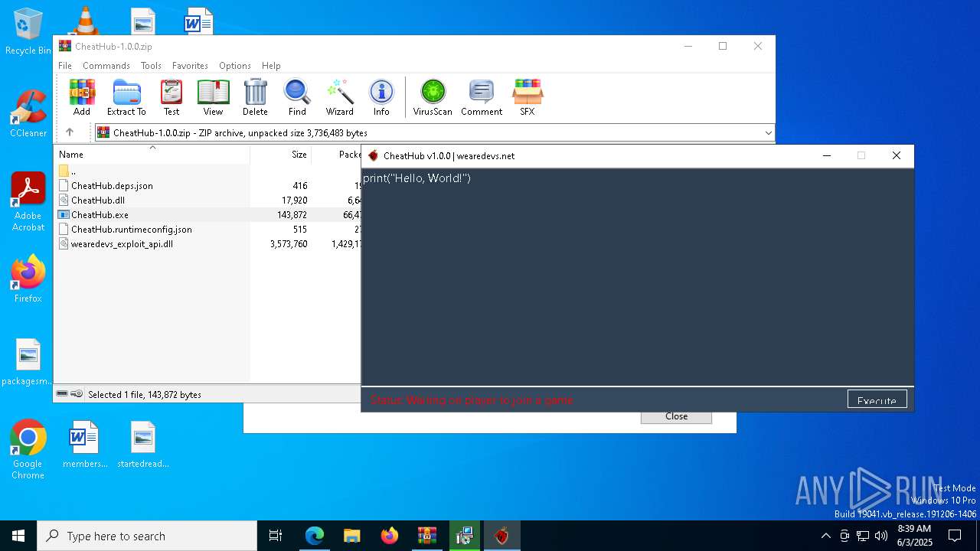Launch the Wizard wand tool
The width and height of the screenshot is (980, 551).
340,97
